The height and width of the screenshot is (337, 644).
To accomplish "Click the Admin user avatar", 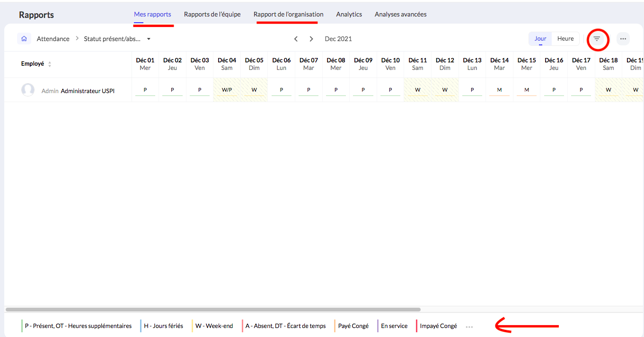I will (28, 90).
